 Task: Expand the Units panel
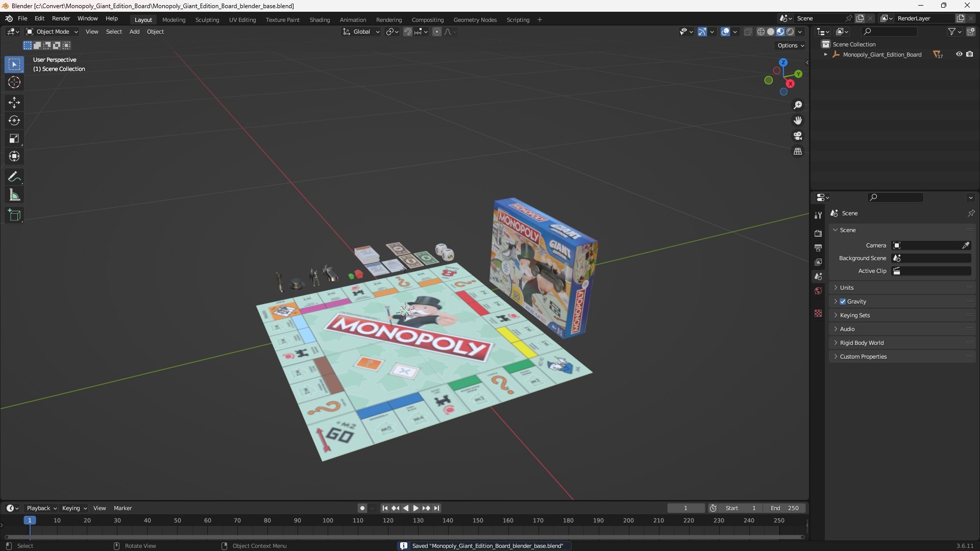(902, 288)
